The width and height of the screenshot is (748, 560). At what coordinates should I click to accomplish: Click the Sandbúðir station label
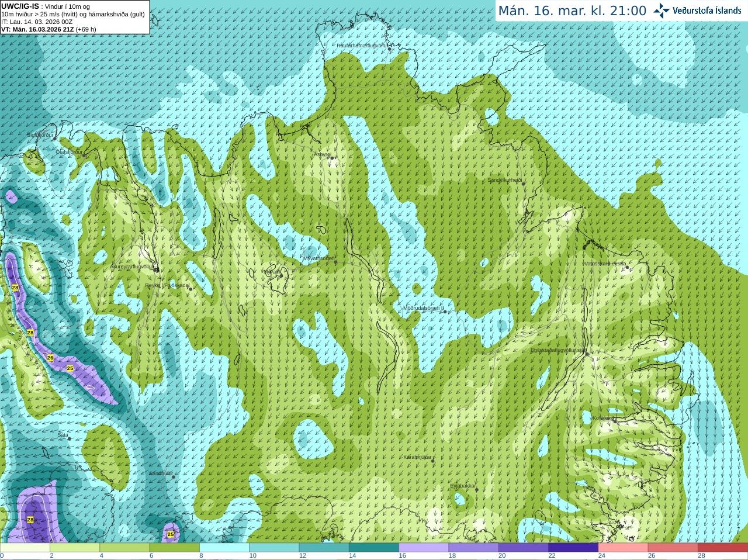(160, 473)
